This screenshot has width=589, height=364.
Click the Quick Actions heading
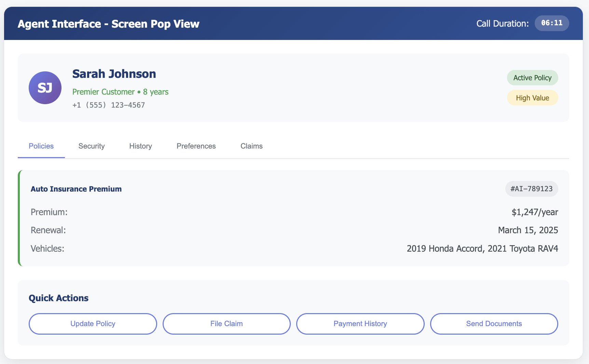click(x=58, y=298)
